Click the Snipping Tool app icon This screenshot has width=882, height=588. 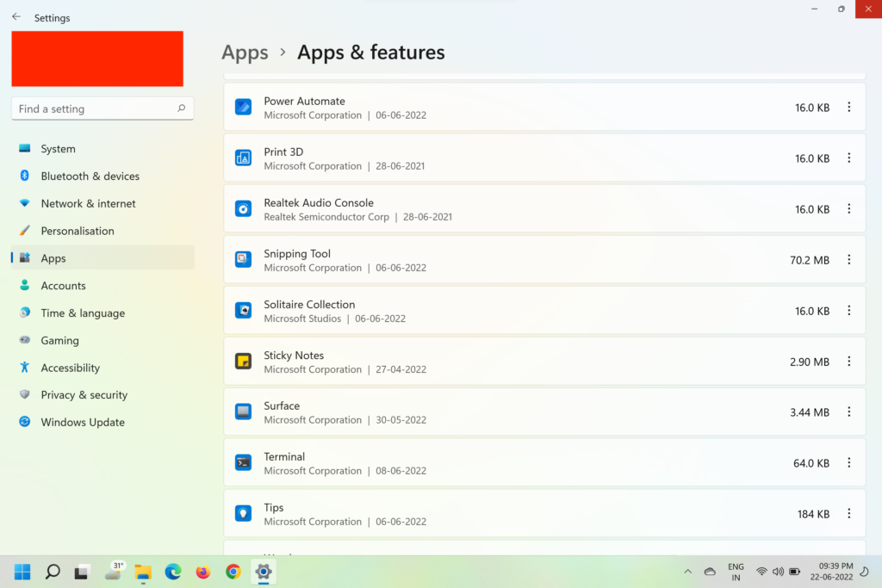tap(244, 259)
